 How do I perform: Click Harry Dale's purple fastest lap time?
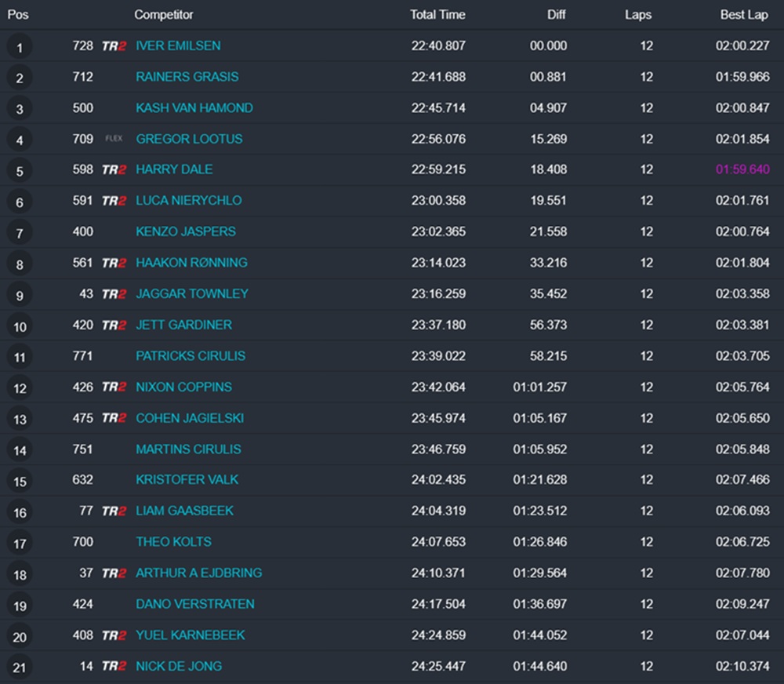pyautogui.click(x=742, y=169)
